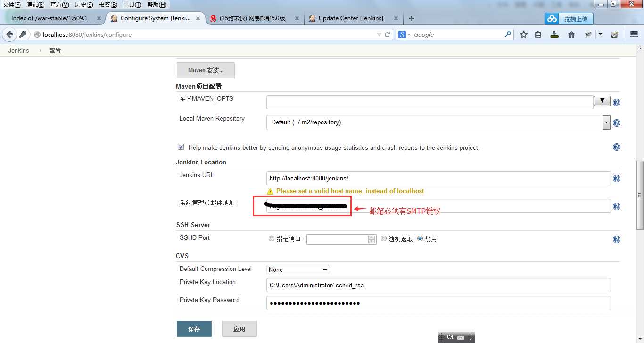Open the Firefox hamburger menu

(634, 34)
